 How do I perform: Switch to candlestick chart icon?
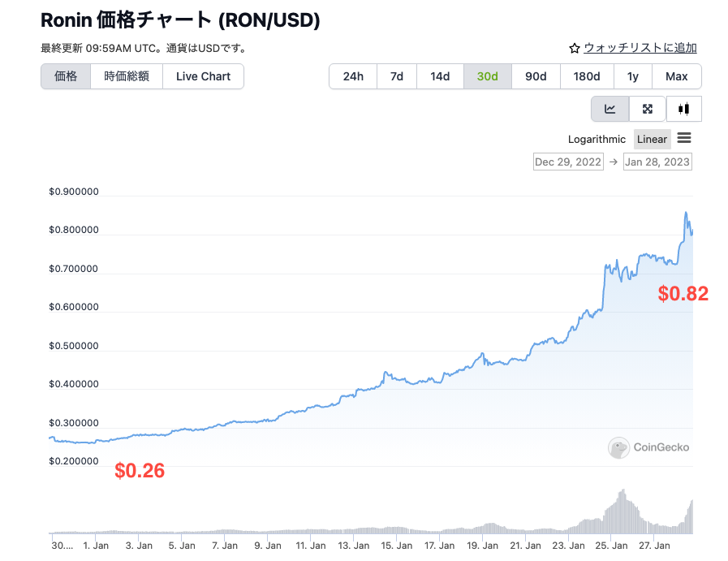683,109
